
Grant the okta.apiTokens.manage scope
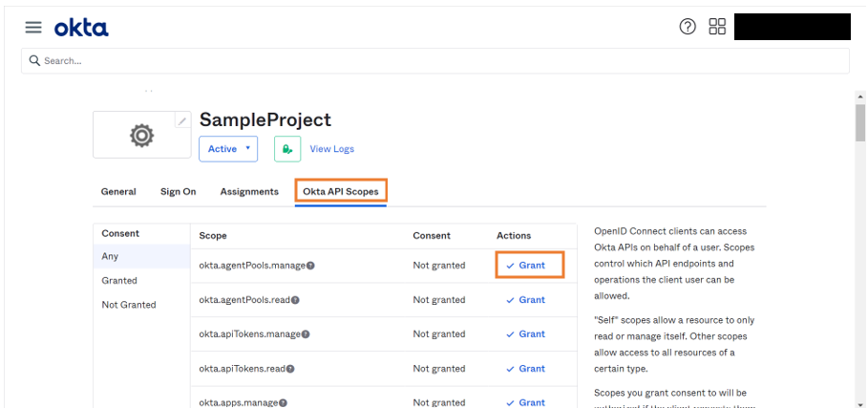(x=526, y=334)
